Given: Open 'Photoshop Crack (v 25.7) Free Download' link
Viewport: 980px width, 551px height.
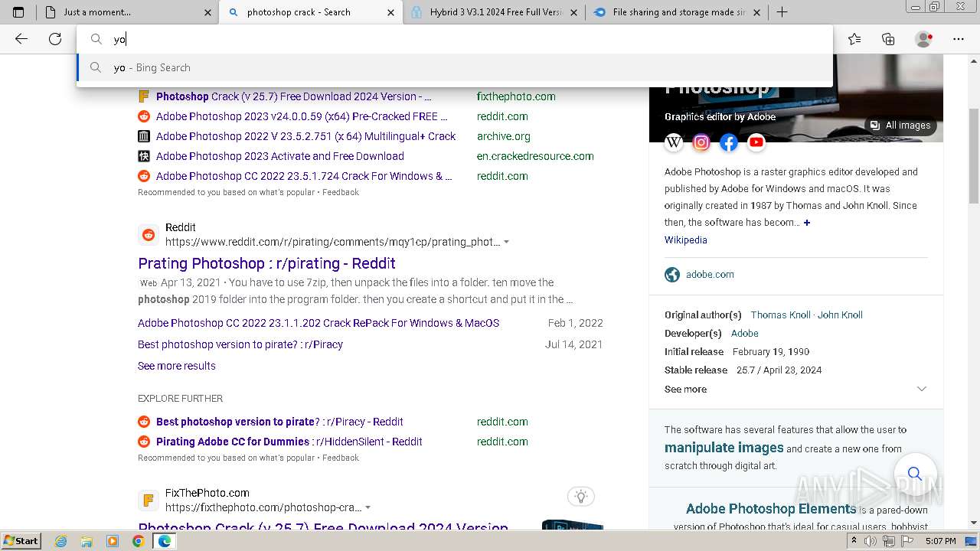Looking at the screenshot, I should click(293, 96).
